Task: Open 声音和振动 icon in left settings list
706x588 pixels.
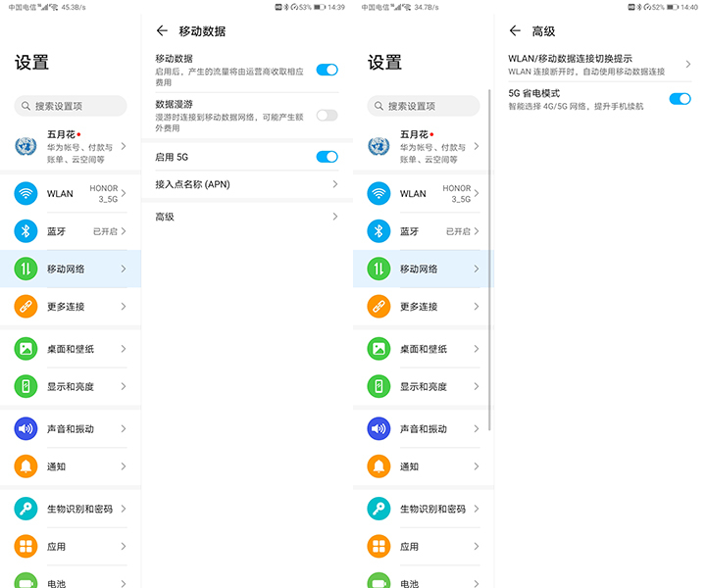Action: [x=25, y=428]
